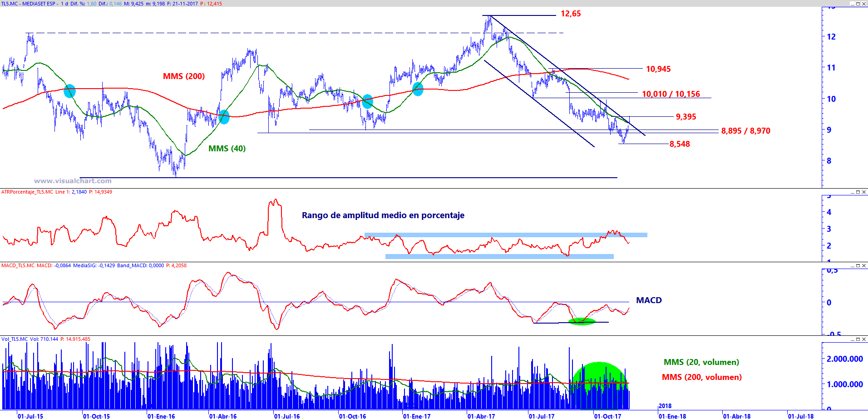Close the ATRPorcentaje indicator panel
The width and height of the screenshot is (868, 419).
pyautogui.click(x=864, y=192)
